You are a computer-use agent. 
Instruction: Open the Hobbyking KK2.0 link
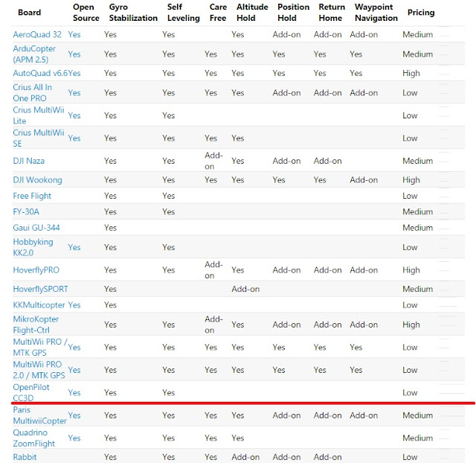[x=33, y=247]
